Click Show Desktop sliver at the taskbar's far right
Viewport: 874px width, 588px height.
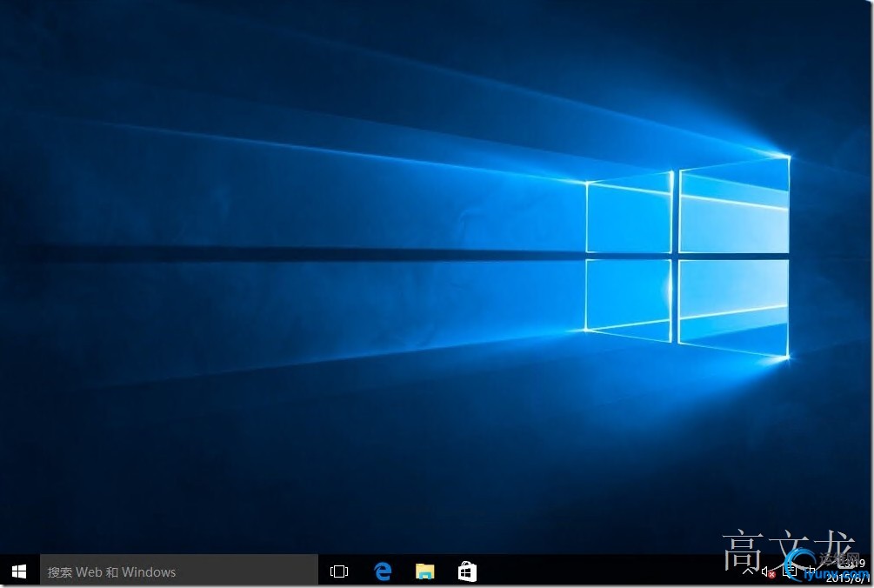[x=871, y=571]
